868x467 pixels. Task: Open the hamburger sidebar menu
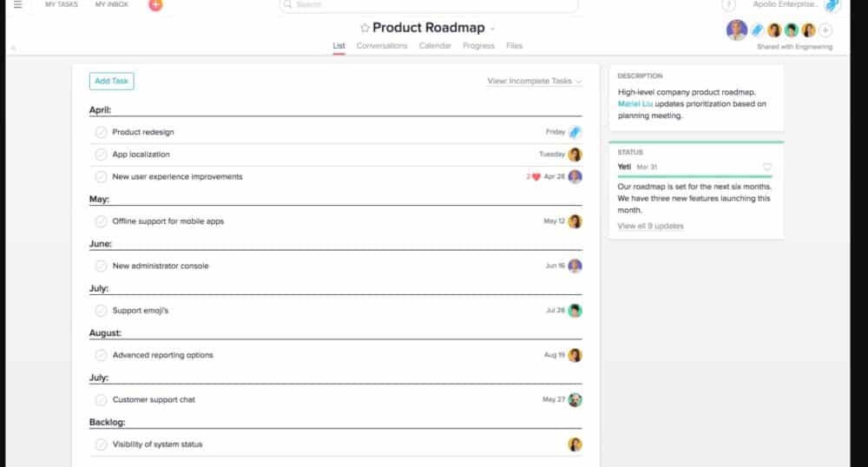coord(17,4)
